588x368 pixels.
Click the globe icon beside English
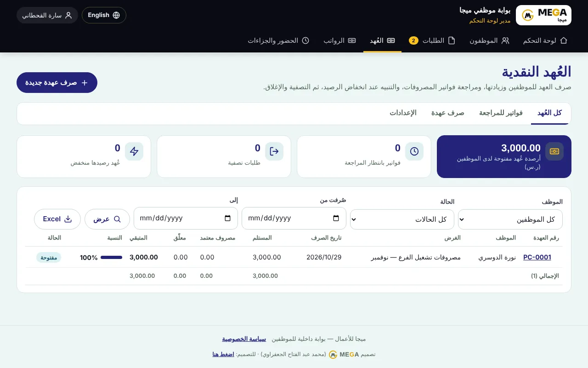(x=116, y=15)
